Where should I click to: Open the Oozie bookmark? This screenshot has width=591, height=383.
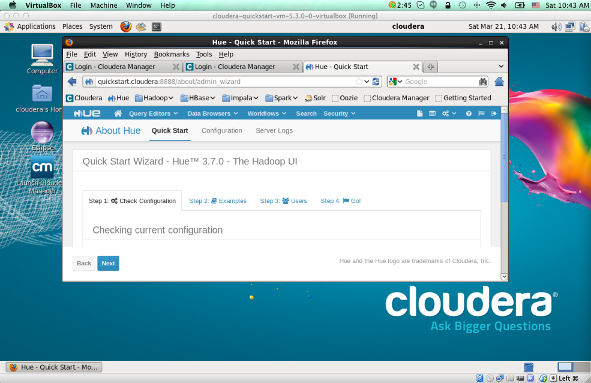pos(344,98)
